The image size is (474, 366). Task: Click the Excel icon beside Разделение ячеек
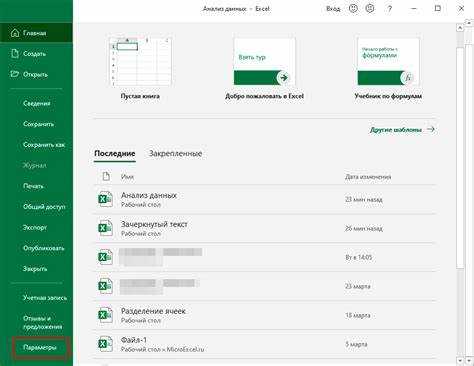click(105, 315)
